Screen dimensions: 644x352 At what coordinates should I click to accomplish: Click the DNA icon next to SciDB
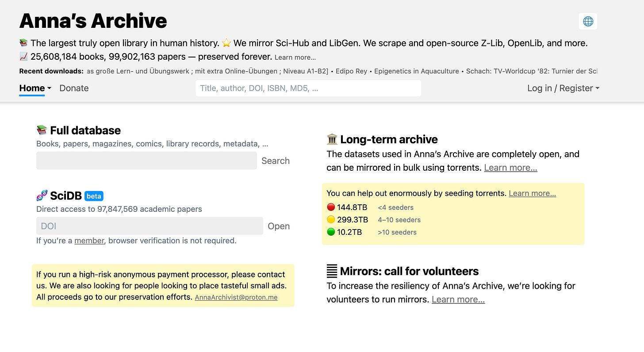42,195
